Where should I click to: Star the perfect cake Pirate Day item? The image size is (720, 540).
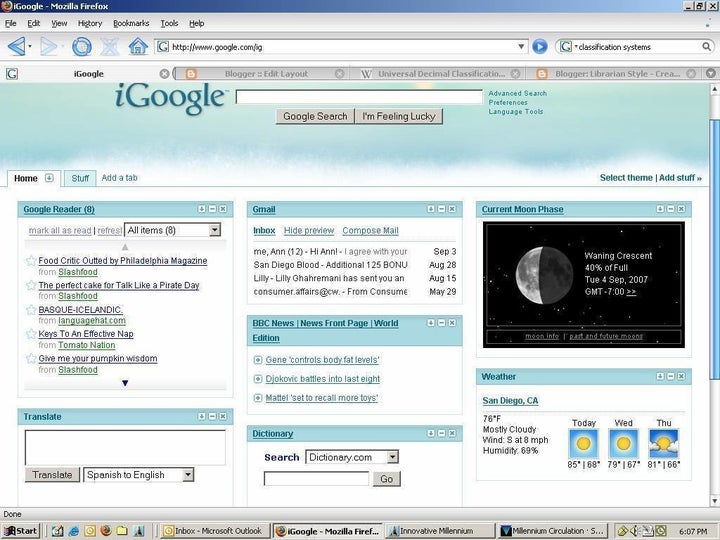coord(31,285)
